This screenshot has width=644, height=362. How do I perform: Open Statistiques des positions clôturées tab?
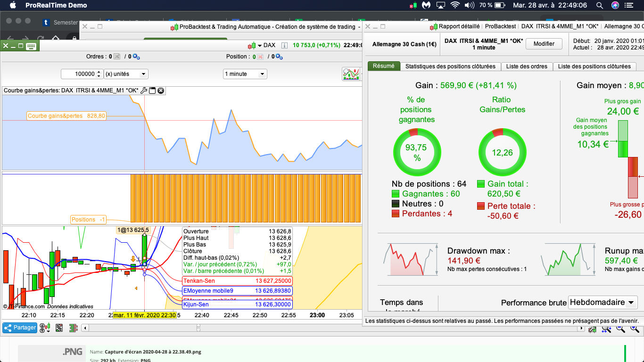point(450,66)
